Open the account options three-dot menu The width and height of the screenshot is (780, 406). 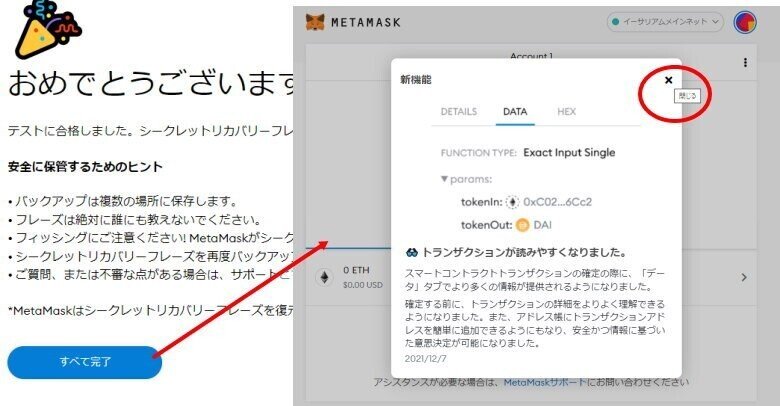click(x=745, y=63)
